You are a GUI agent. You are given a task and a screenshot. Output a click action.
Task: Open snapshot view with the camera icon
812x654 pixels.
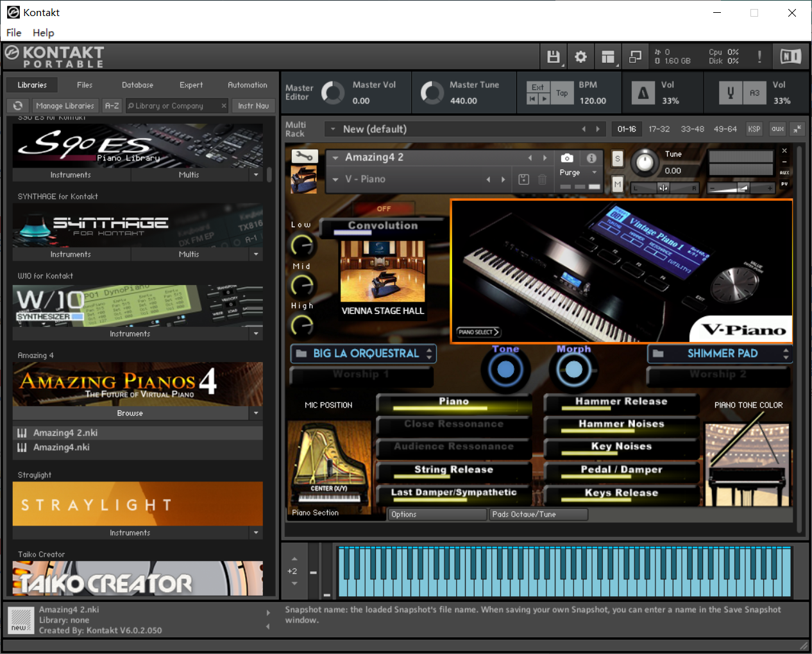pos(566,158)
